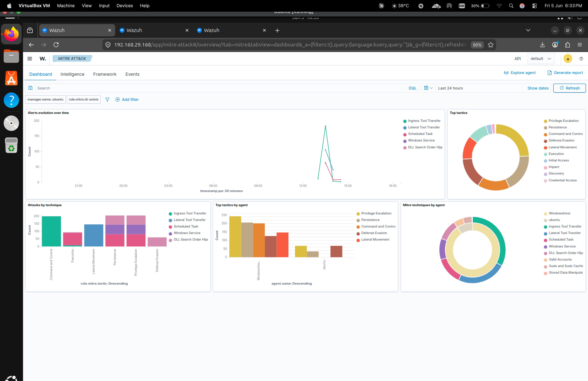588x381 pixels.
Task: Click the MITRE ATT&CK breadcrumb badge
Action: click(x=72, y=59)
